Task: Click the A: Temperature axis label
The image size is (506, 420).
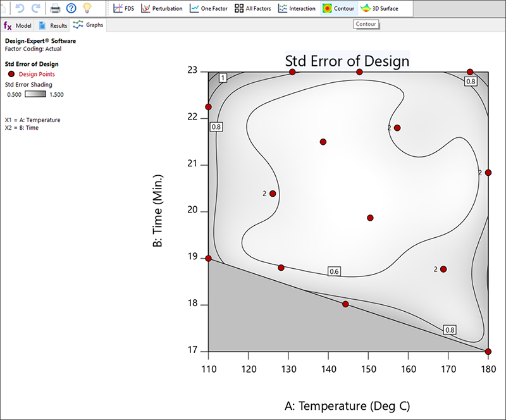Action: [347, 405]
